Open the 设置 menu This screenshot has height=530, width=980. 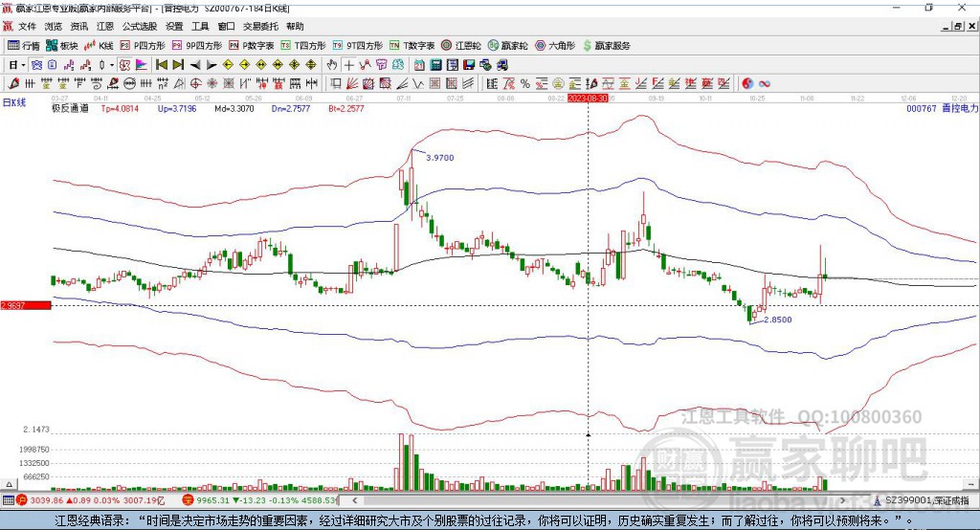(x=174, y=26)
